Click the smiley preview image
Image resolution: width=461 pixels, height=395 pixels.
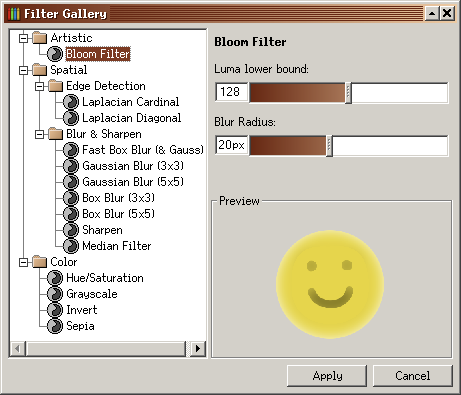pos(330,284)
